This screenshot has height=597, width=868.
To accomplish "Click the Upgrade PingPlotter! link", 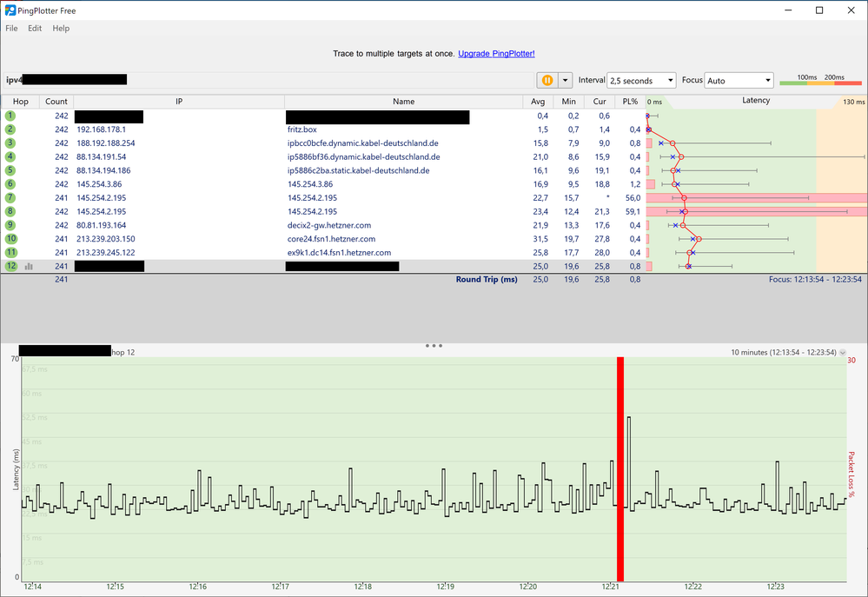I will point(496,54).
